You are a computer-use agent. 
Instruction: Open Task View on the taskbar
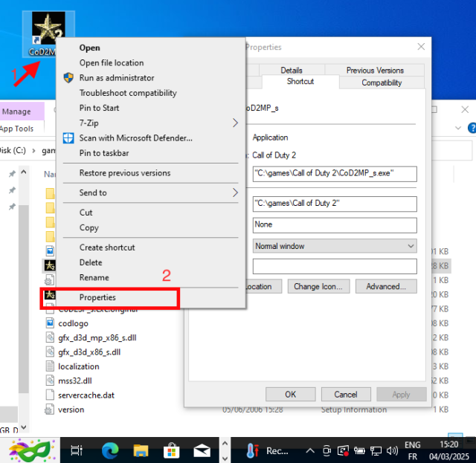coord(77,450)
